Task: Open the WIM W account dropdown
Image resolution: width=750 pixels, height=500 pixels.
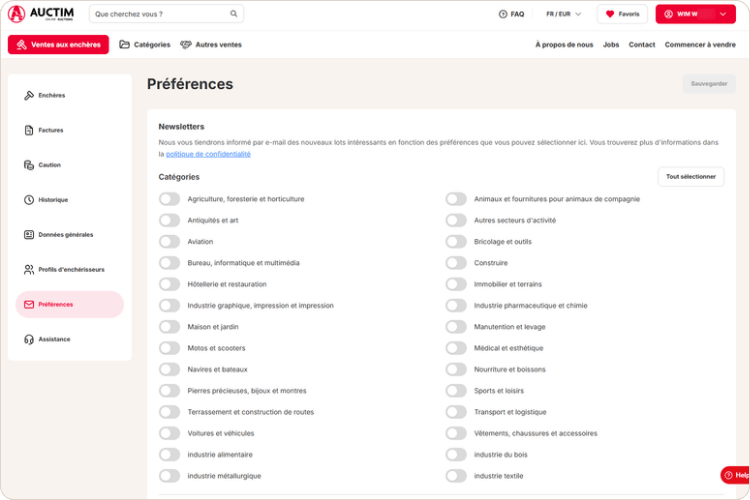Action: point(695,14)
